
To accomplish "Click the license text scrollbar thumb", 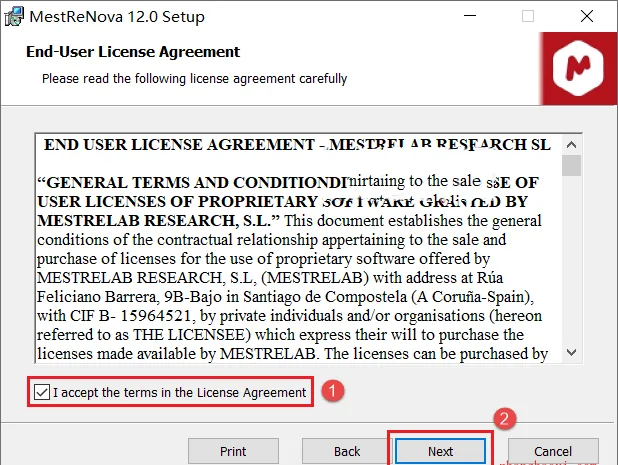I will click(571, 166).
